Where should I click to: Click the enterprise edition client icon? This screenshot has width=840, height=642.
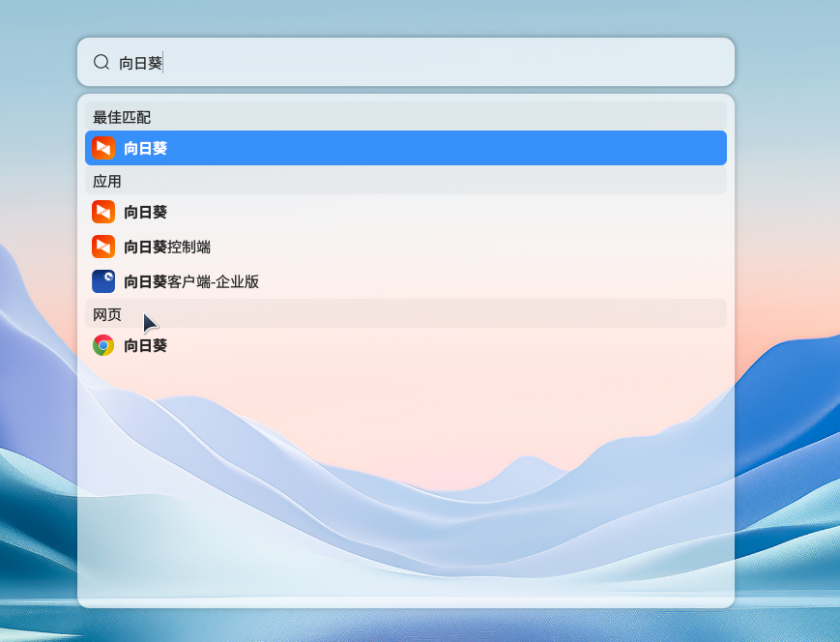[x=102, y=281]
